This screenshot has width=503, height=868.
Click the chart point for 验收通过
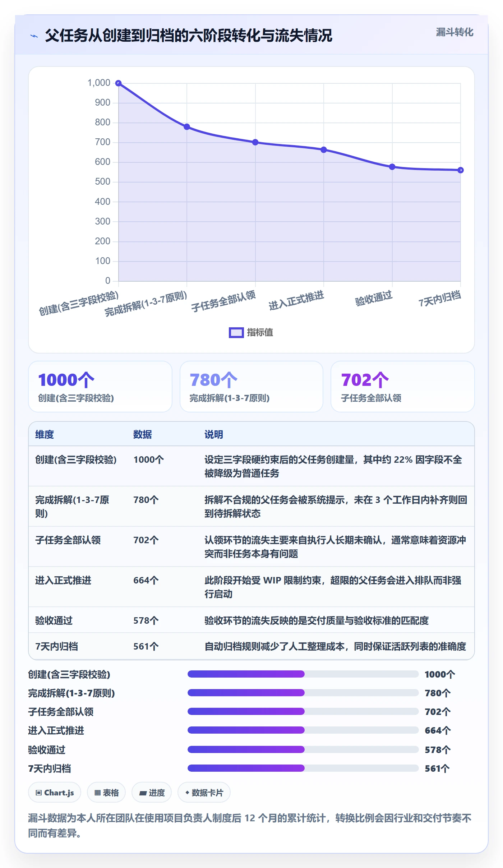(392, 167)
